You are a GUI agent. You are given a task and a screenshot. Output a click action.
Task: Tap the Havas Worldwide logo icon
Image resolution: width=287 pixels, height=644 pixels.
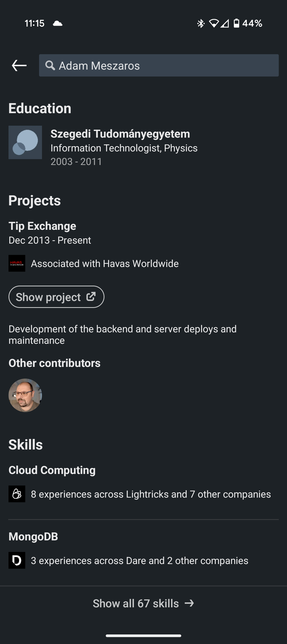pyautogui.click(x=17, y=263)
